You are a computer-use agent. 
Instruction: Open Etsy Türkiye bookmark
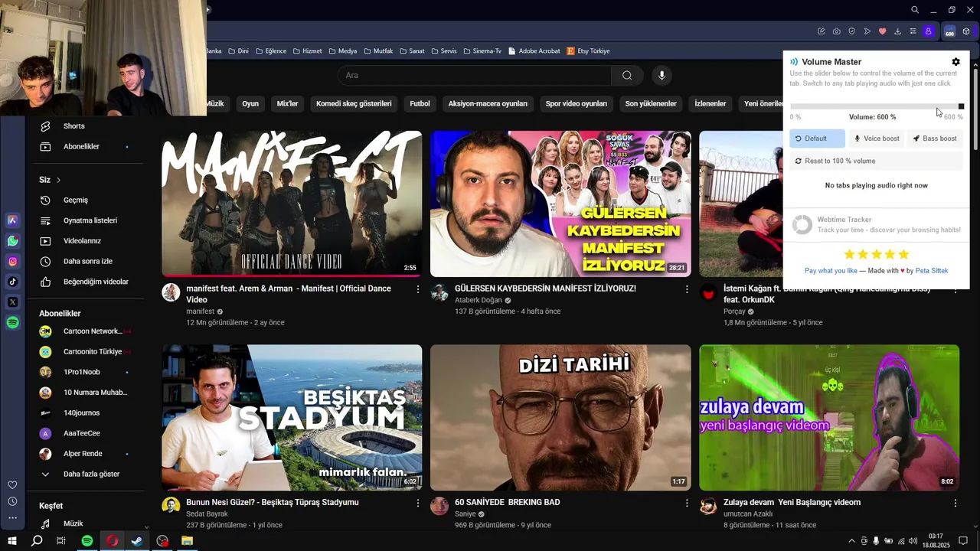tap(588, 51)
